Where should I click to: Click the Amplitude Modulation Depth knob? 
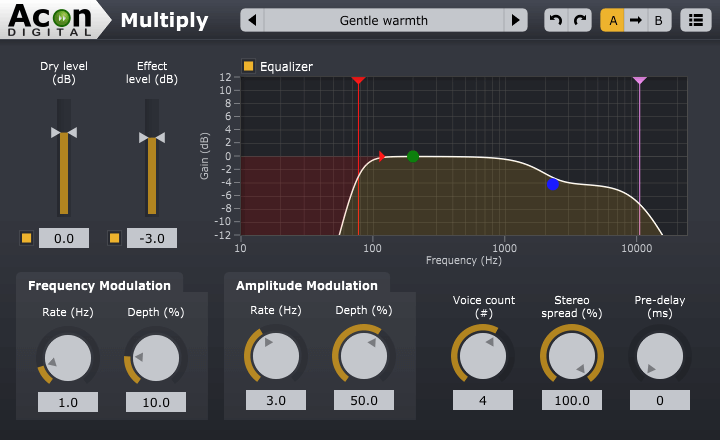[364, 356]
